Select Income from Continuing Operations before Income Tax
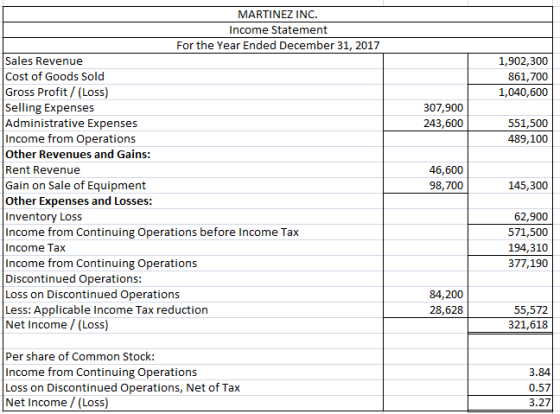This screenshot has width=560, height=414. click(152, 232)
